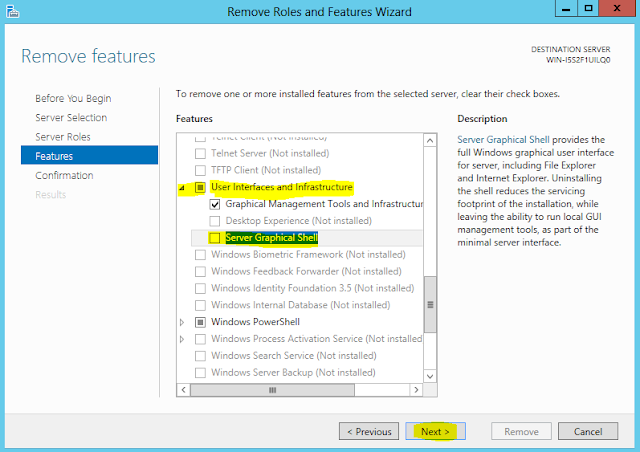Click the Windows Internal Database checkbox
The image size is (640, 452).
tap(200, 305)
